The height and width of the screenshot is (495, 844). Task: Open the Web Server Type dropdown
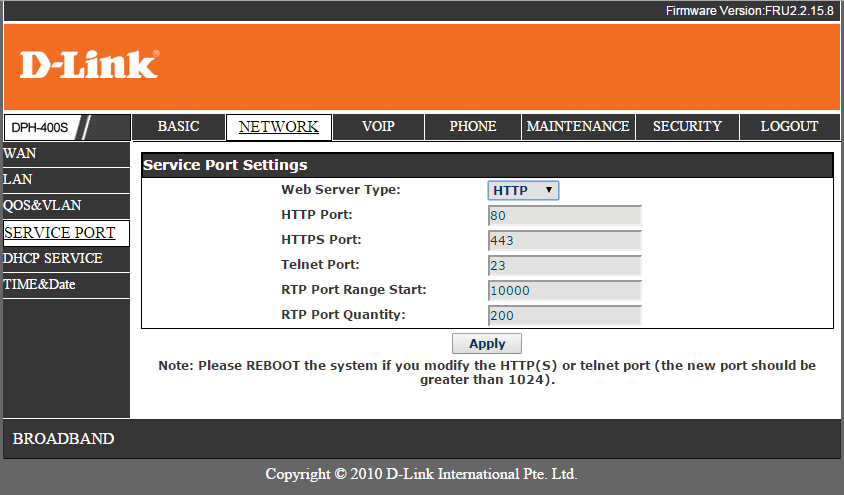click(x=523, y=190)
